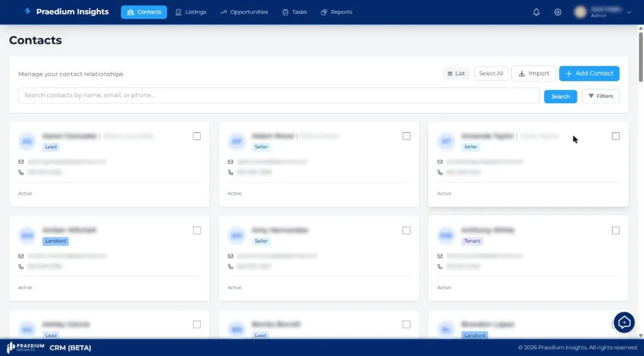This screenshot has width=644, height=356.
Task: Check the Tenant card checkbox
Action: (x=616, y=231)
